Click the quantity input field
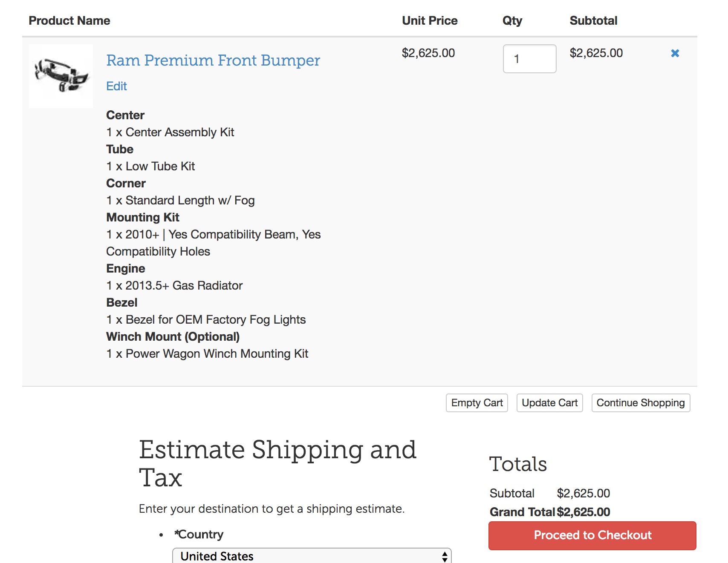 point(529,59)
